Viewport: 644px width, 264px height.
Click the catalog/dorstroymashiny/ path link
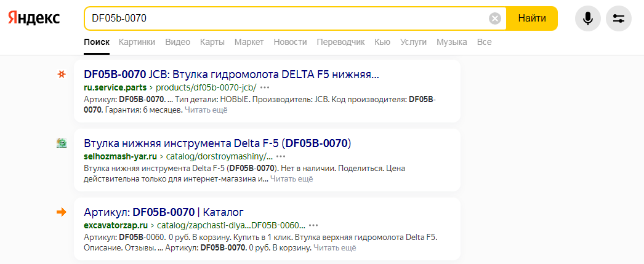[x=219, y=156]
